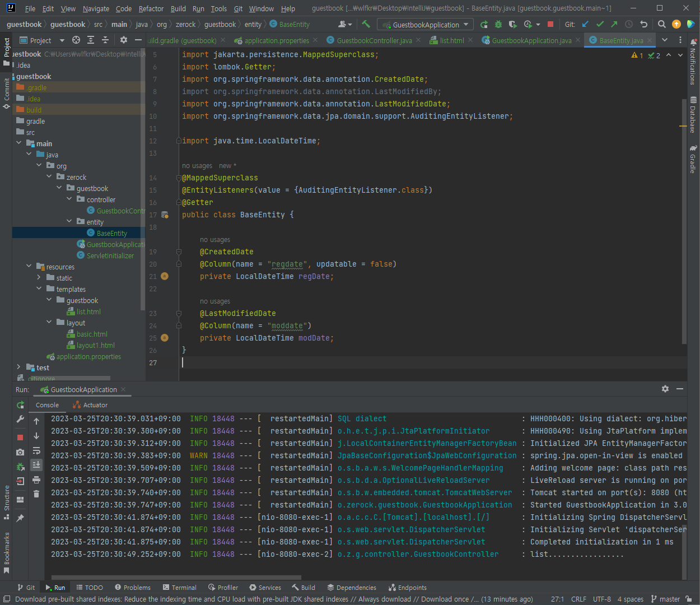Viewport: 700px width, 605px height.
Task: Open the hidden editor tabs dropdown chevron
Action: 665,40
